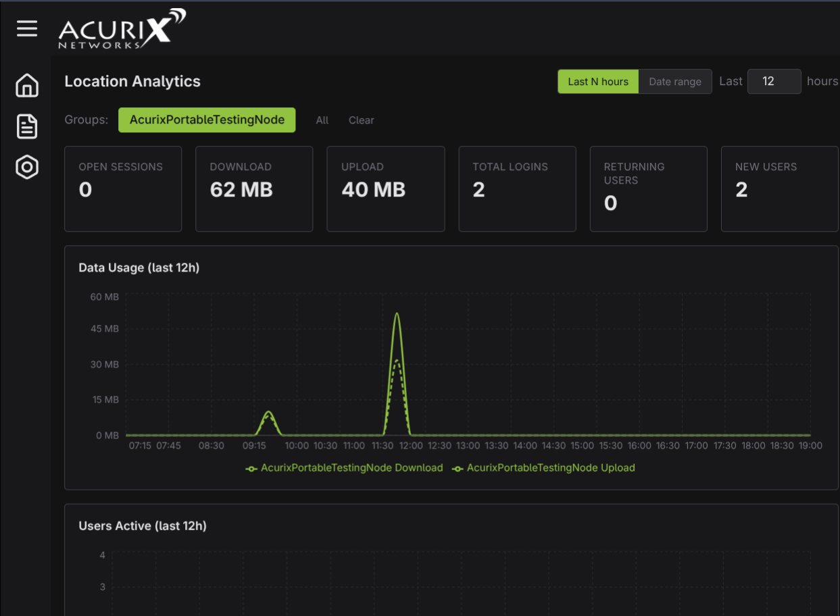Click the New Users card
Viewport: 840px width, 616px height.
[x=779, y=189]
